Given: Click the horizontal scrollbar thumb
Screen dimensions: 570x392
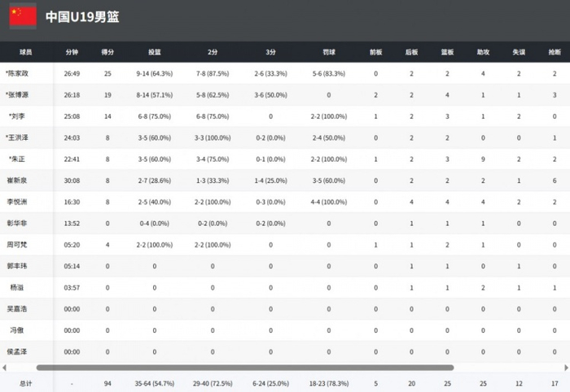Looking at the screenshot, I should pos(244,368).
